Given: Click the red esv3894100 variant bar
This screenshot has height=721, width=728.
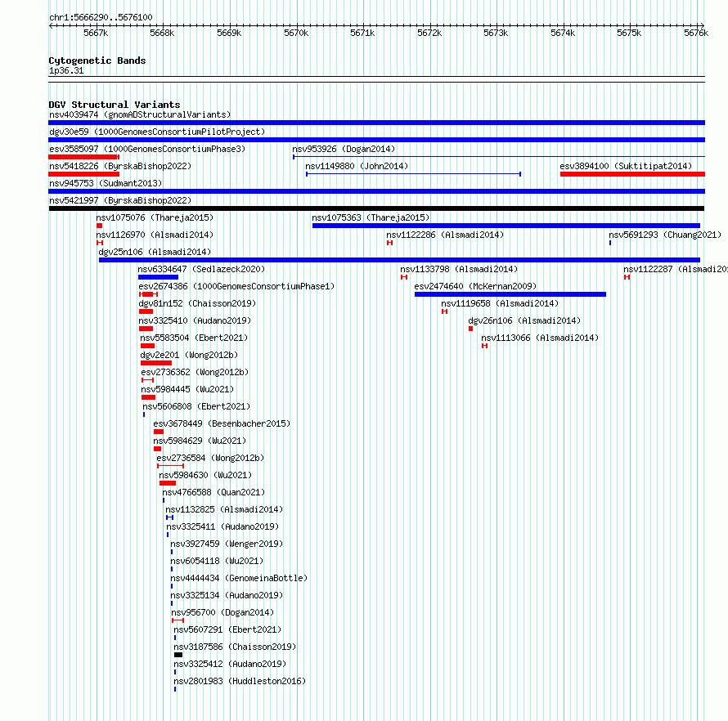Looking at the screenshot, I should 632,174.
